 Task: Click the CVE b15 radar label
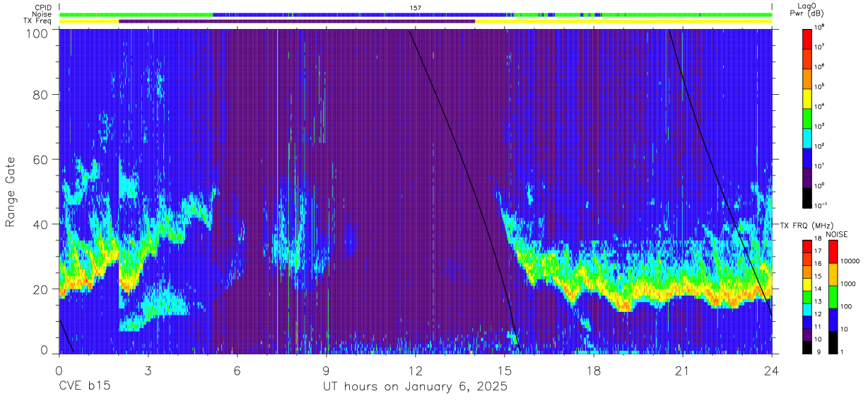click(84, 387)
